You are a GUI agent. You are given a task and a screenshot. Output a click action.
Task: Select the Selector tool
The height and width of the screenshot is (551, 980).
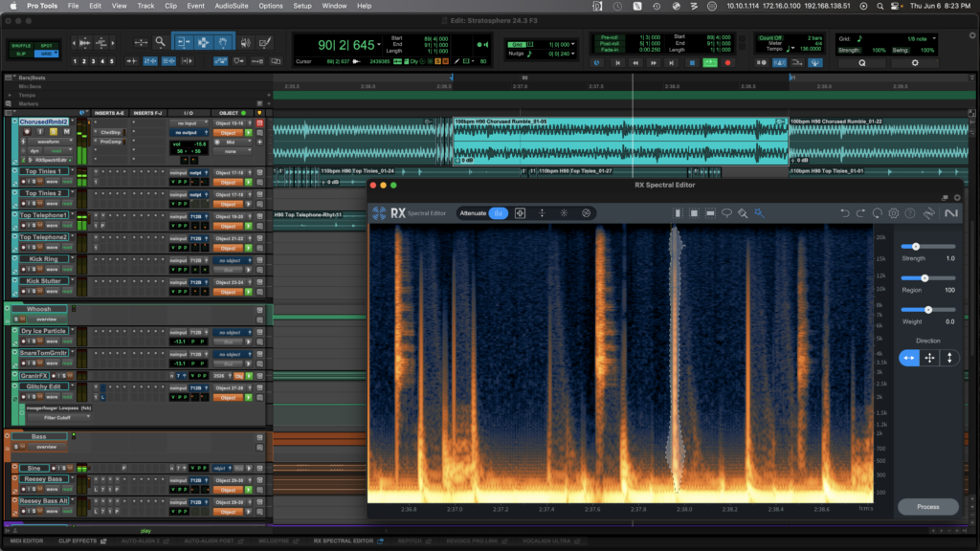tap(204, 42)
